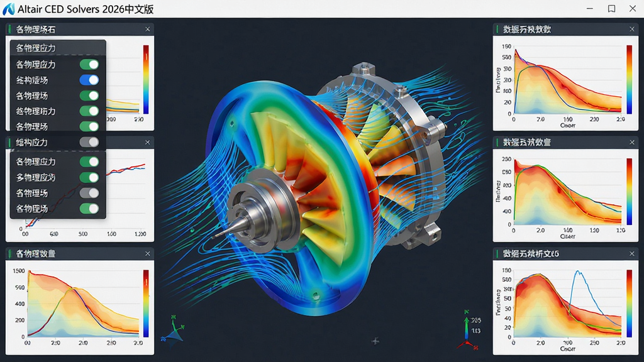The image size is (644, 362).
Task: Click the blue orientation triad at viewport's lower left
Action: [174, 331]
